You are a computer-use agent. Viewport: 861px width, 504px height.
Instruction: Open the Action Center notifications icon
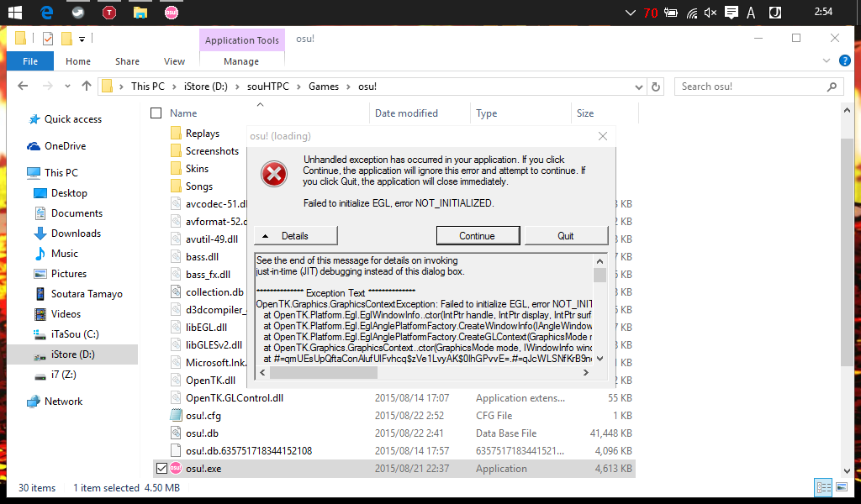pos(731,13)
